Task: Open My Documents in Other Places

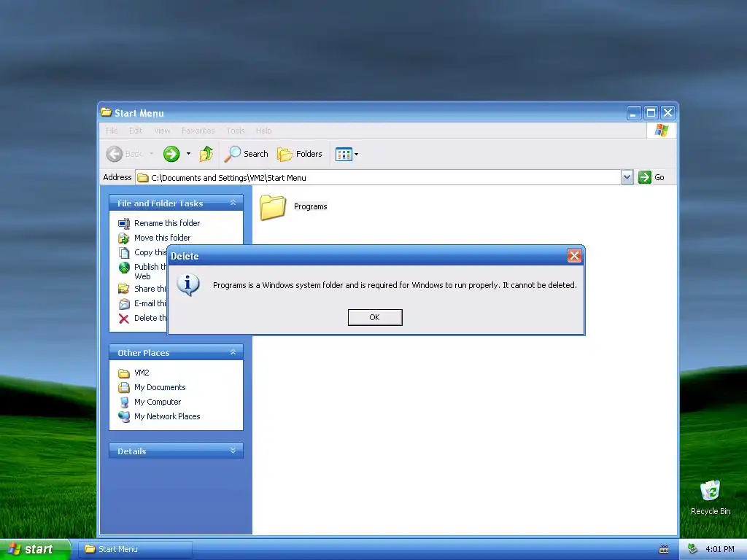Action: click(x=160, y=387)
